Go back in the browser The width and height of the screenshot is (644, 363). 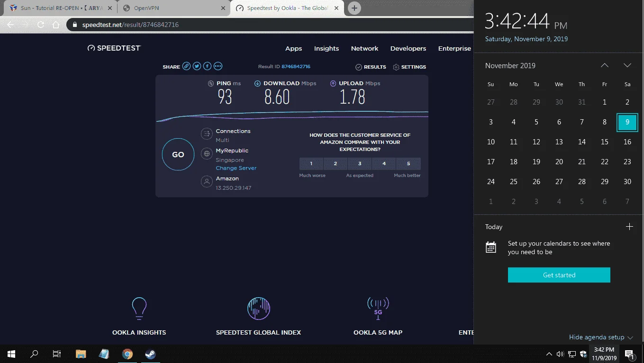coord(11,25)
